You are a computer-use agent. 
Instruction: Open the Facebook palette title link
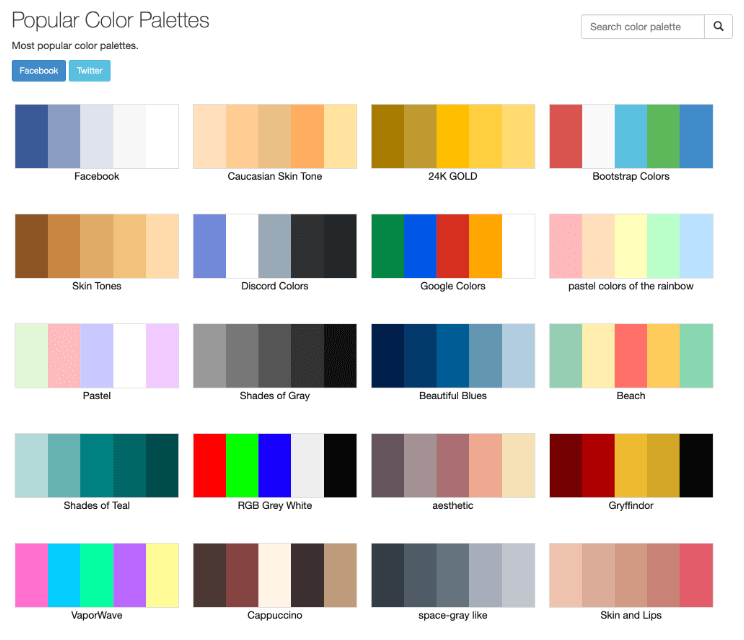pyautogui.click(x=97, y=176)
